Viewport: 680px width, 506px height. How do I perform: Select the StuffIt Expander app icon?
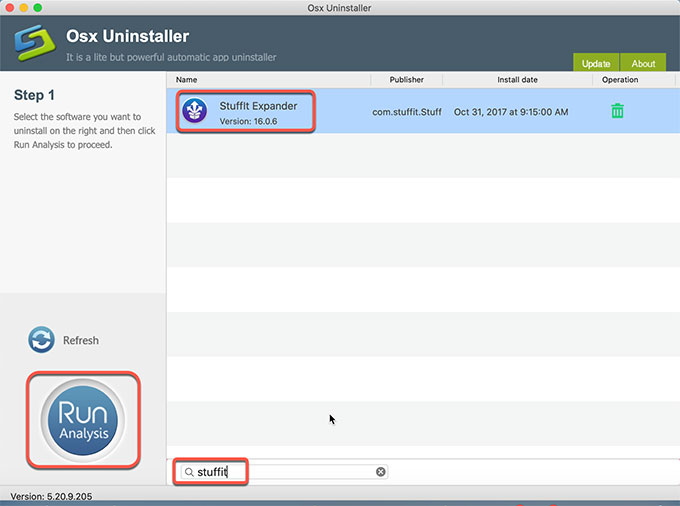[194, 111]
